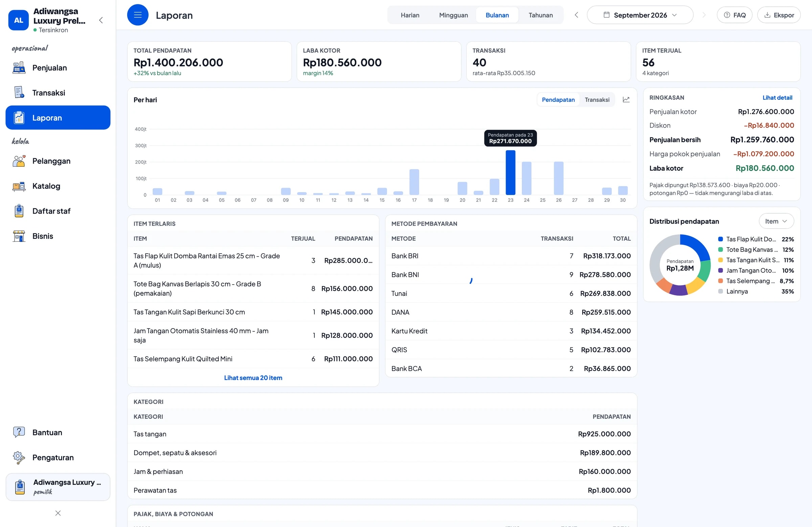Toggle chart to Transaksi view

pyautogui.click(x=597, y=99)
